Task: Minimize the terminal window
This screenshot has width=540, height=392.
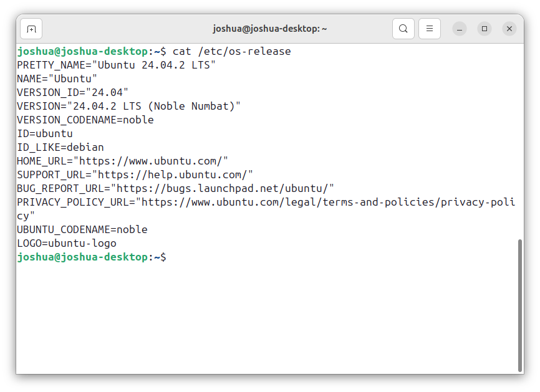Action: [x=460, y=29]
